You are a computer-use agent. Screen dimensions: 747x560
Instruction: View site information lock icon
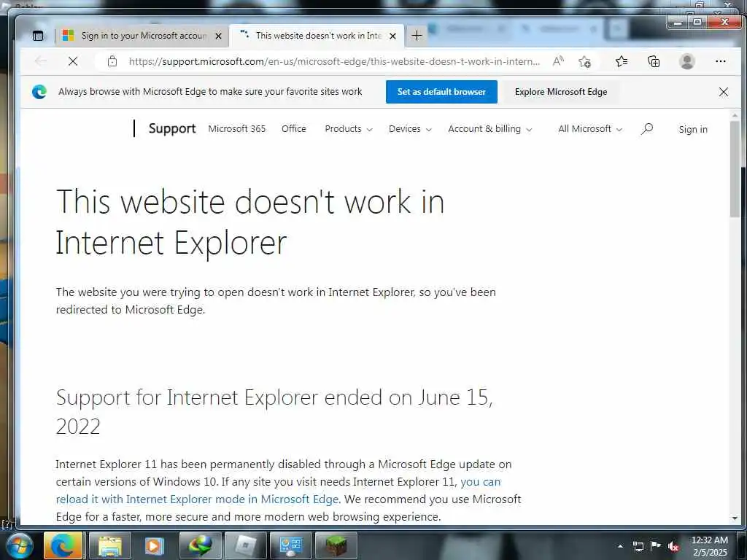click(x=112, y=61)
